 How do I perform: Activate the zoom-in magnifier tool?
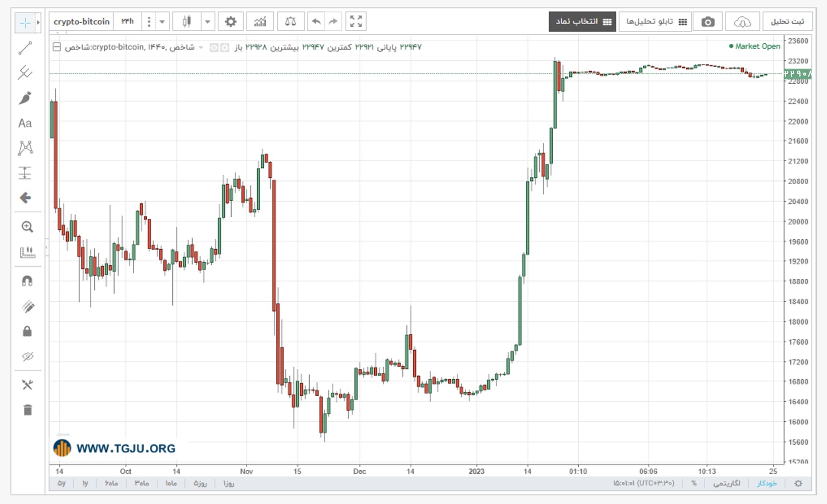point(27,227)
